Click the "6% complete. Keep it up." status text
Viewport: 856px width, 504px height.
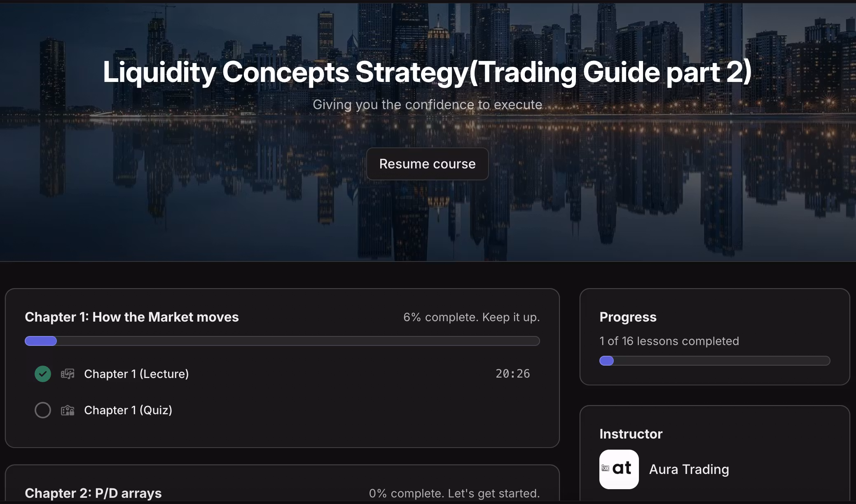(x=471, y=317)
